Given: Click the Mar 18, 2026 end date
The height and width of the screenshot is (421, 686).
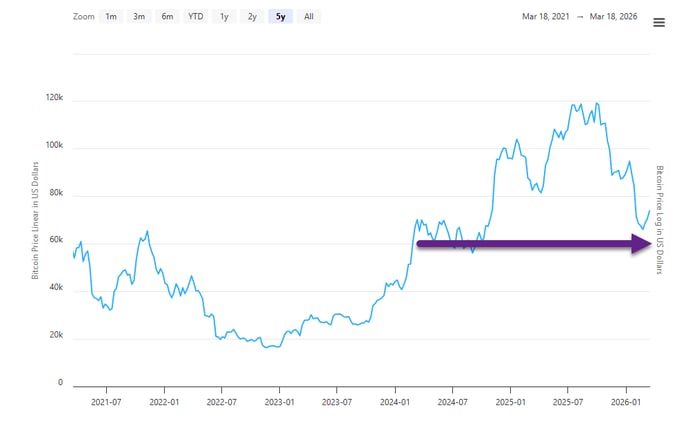Looking at the screenshot, I should 613,17.
